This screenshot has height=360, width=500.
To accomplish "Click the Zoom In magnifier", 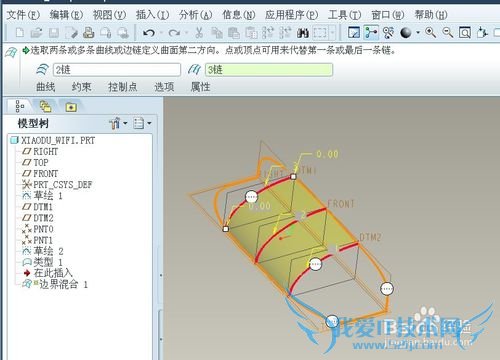I will [x=431, y=33].
